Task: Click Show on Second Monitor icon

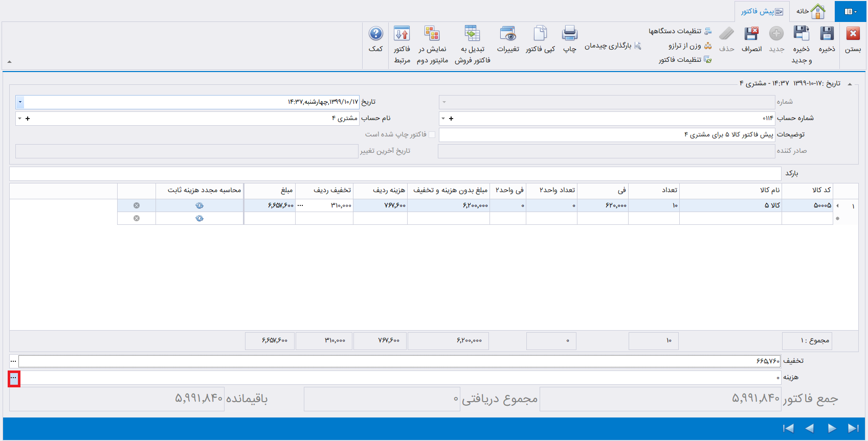Action: coord(432,34)
